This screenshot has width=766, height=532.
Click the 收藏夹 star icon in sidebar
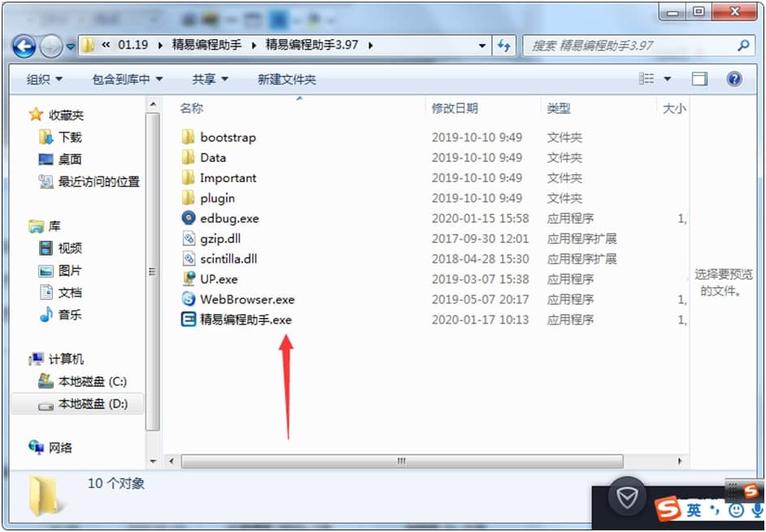(x=36, y=115)
